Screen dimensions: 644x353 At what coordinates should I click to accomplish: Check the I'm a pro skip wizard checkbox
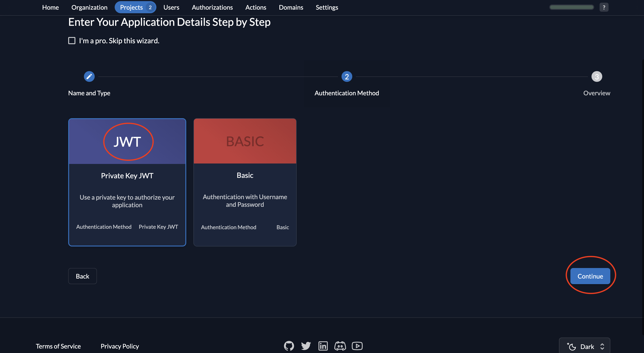tap(72, 40)
